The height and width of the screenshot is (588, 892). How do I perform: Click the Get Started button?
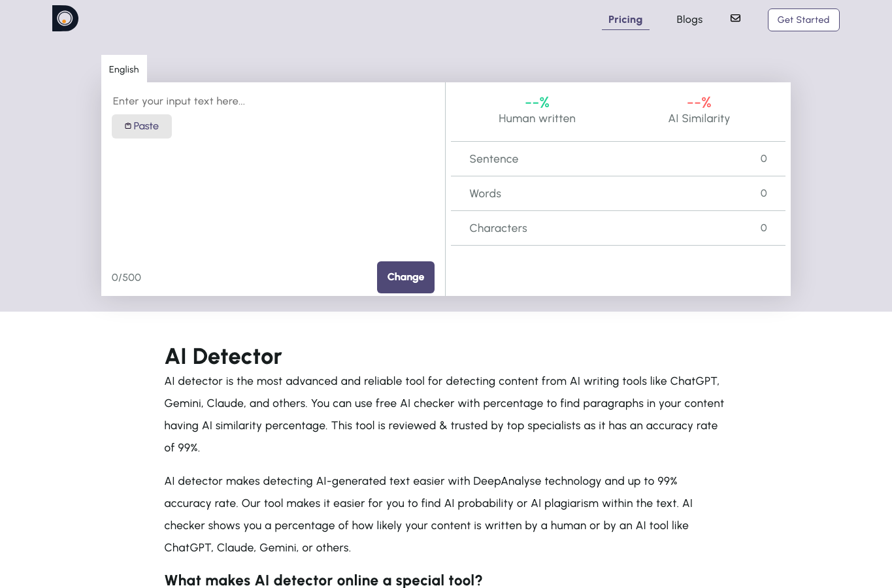(803, 20)
